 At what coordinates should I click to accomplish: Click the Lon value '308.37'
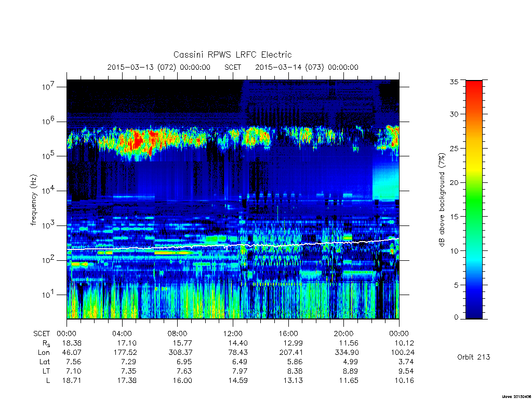[x=180, y=353]
